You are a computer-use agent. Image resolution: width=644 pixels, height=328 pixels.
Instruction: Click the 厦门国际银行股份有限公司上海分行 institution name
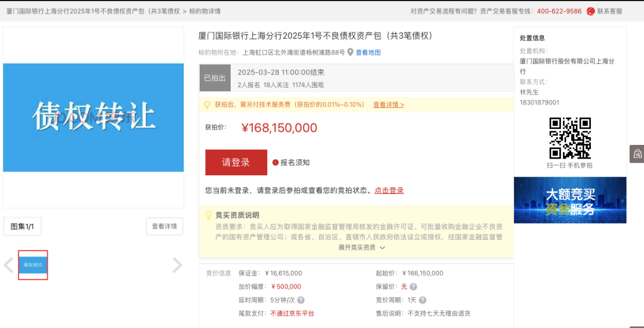click(x=567, y=66)
